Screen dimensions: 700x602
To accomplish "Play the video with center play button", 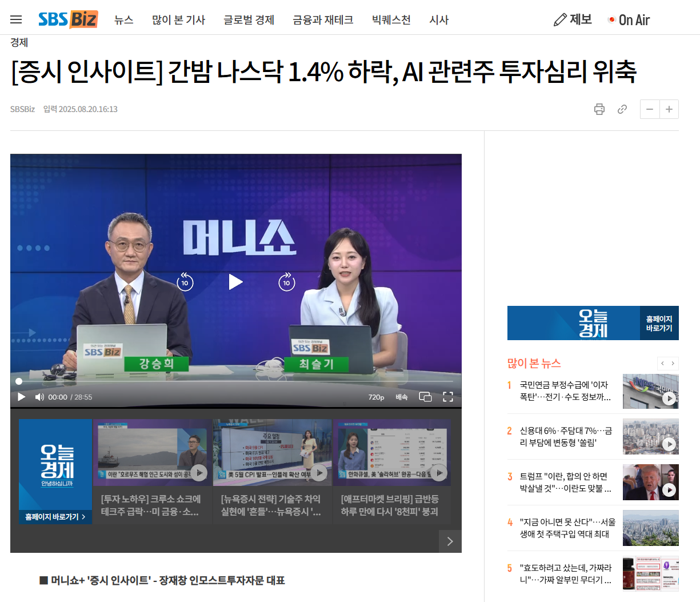I will point(235,282).
